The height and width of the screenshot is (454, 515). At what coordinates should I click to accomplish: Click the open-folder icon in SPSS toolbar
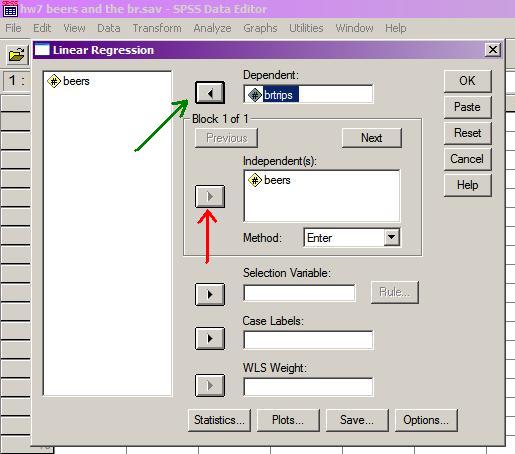click(x=17, y=55)
